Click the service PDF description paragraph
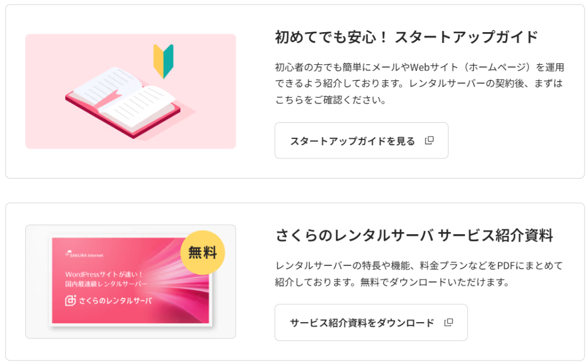The width and height of the screenshot is (588, 364). click(x=419, y=274)
